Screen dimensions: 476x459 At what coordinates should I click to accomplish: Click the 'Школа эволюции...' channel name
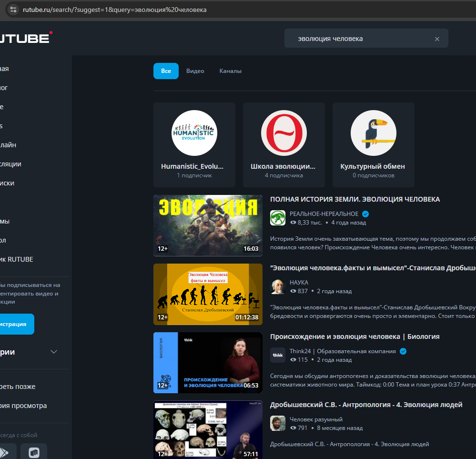pyautogui.click(x=283, y=166)
